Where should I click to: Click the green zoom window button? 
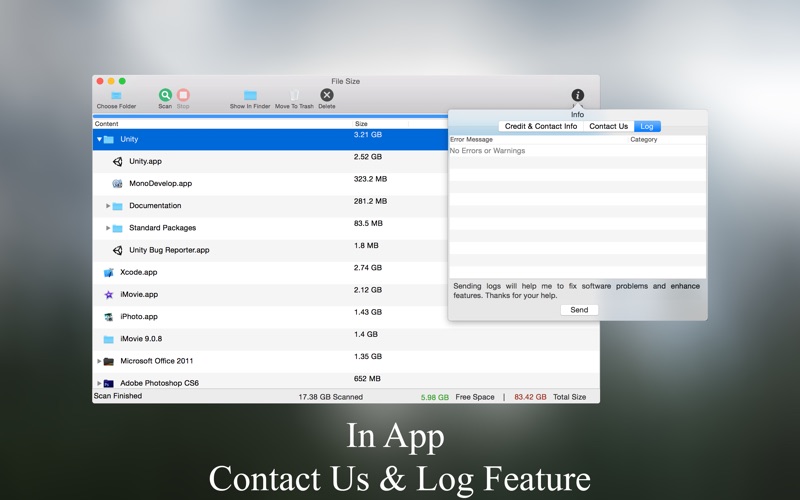(122, 81)
